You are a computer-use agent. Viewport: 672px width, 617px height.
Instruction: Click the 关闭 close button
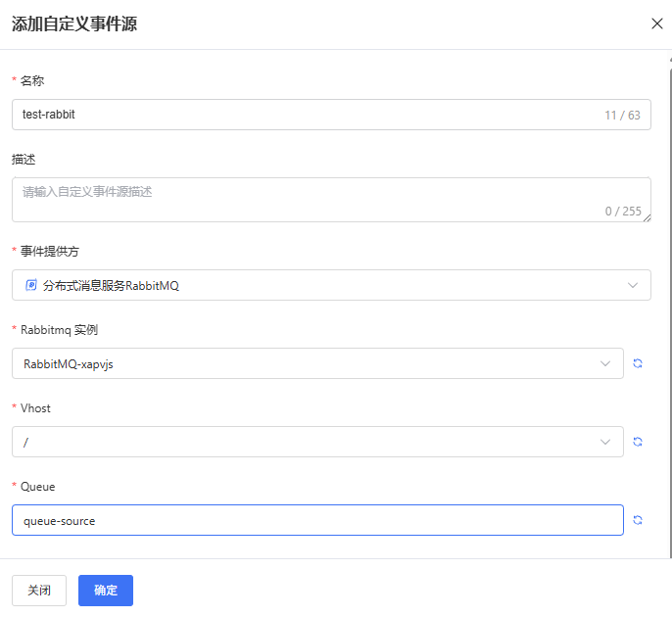(39, 591)
